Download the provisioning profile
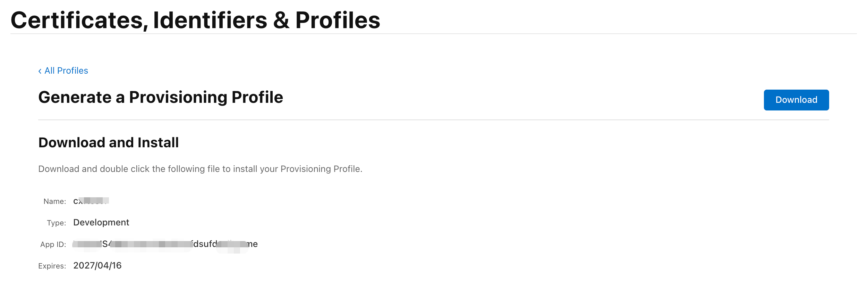This screenshot has height=289, width=868. pyautogui.click(x=796, y=100)
